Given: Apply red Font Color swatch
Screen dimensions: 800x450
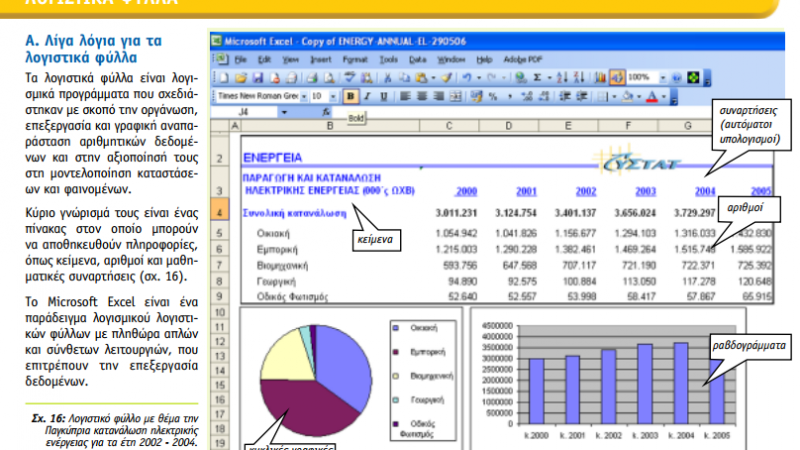Looking at the screenshot, I should 652,96.
